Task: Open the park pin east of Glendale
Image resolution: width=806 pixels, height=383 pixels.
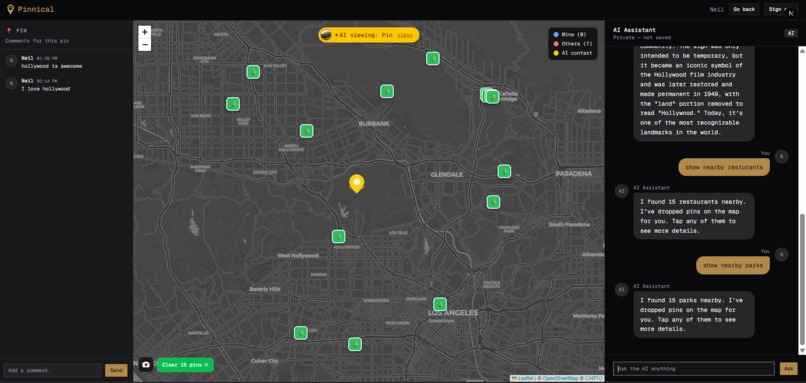Action: click(504, 171)
